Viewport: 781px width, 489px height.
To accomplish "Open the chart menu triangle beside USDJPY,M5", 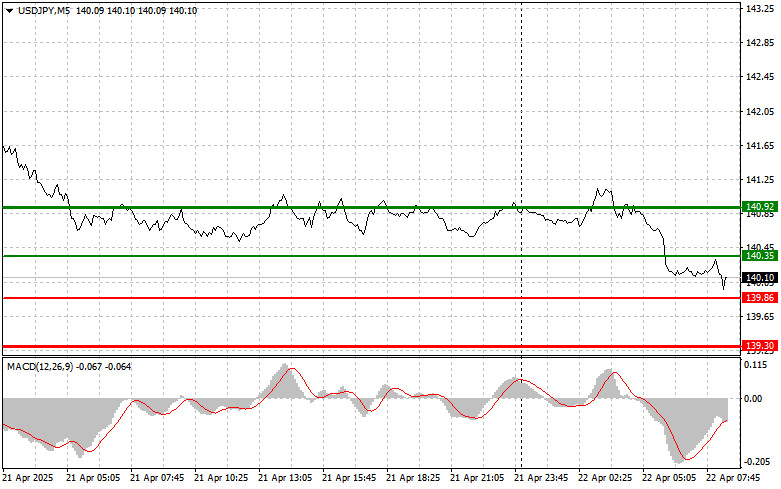I will pos(9,11).
